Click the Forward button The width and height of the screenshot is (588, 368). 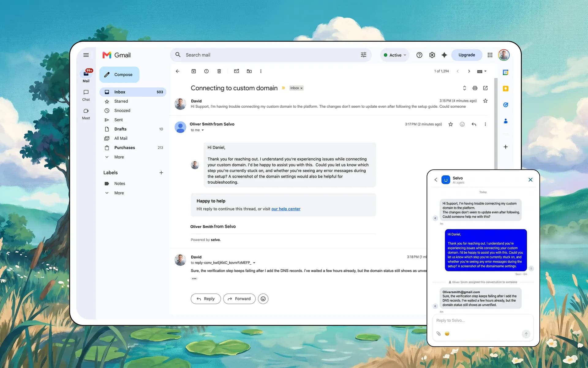(239, 299)
